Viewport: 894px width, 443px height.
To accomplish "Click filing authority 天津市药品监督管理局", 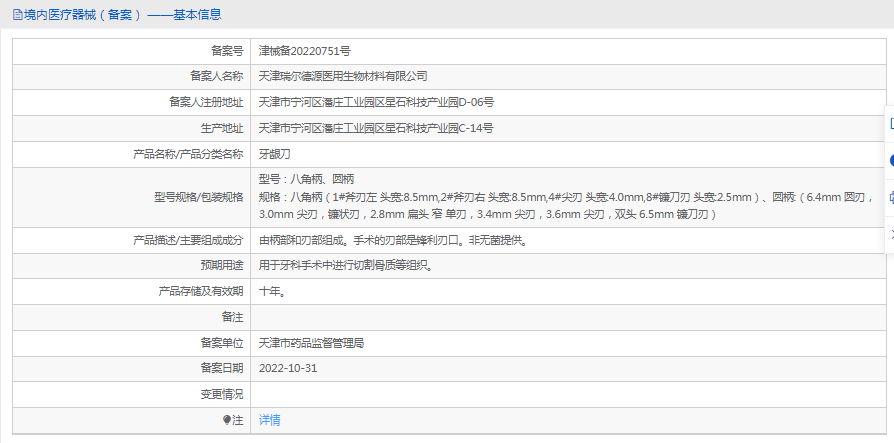I will pos(311,343).
